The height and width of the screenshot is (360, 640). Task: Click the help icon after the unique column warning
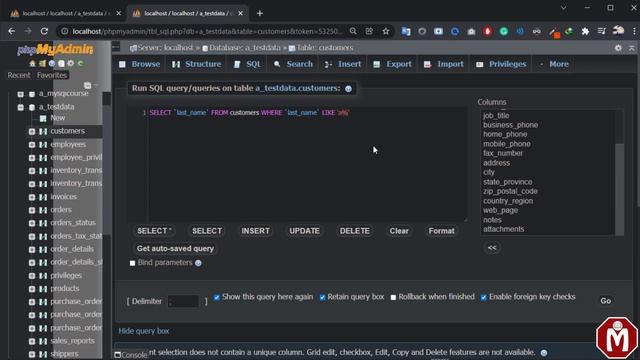click(544, 353)
